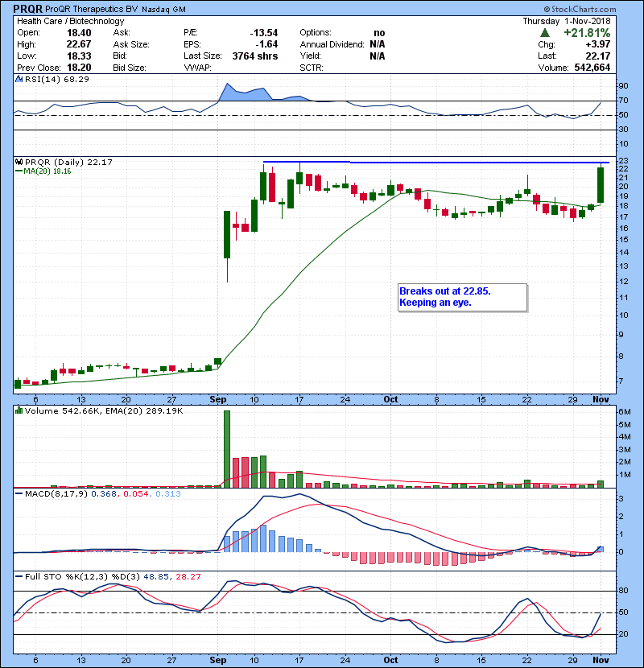
Task: Click the StockCharts.com copyright text
Action: pos(580,9)
